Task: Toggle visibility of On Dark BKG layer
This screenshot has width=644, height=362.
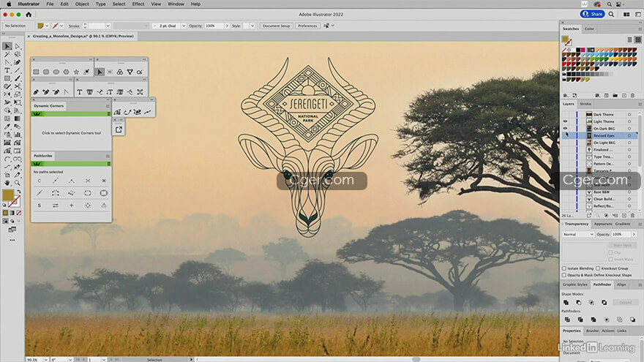Action: tap(565, 129)
